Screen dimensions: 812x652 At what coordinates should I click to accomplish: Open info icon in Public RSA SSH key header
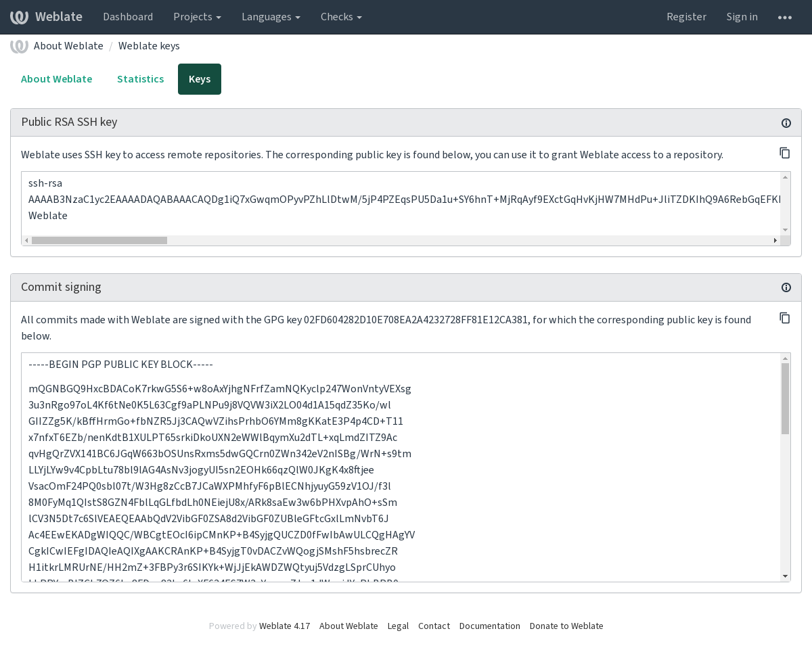pyautogui.click(x=786, y=123)
